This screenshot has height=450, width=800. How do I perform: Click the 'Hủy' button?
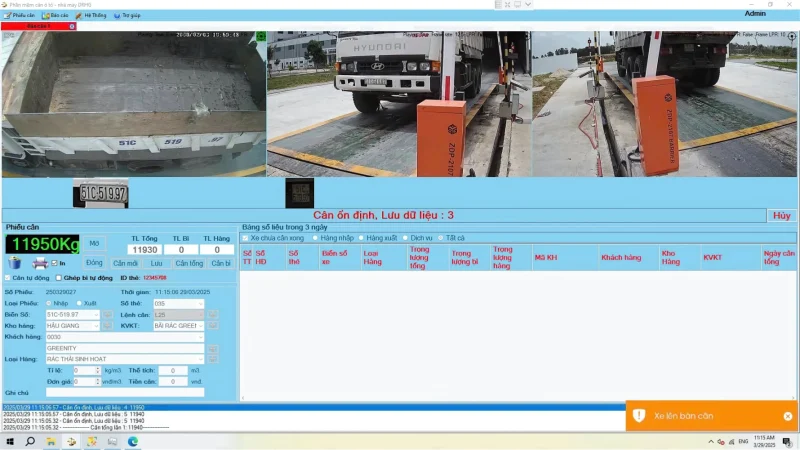(781, 215)
